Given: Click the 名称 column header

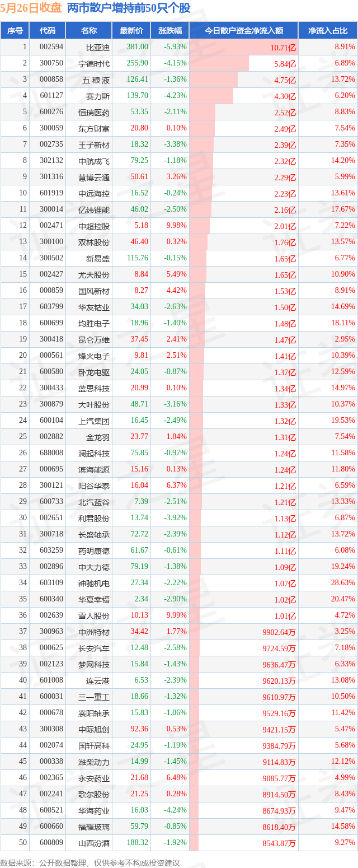Looking at the screenshot, I should [89, 31].
